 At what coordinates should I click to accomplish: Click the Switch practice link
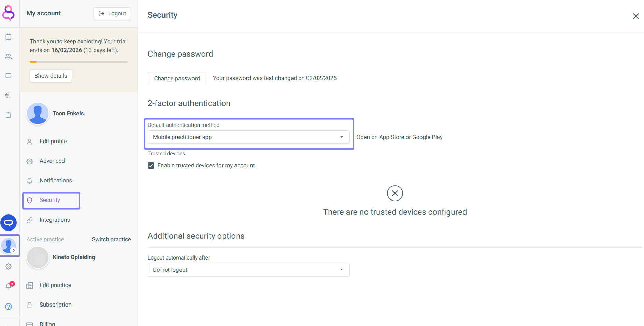pos(111,239)
